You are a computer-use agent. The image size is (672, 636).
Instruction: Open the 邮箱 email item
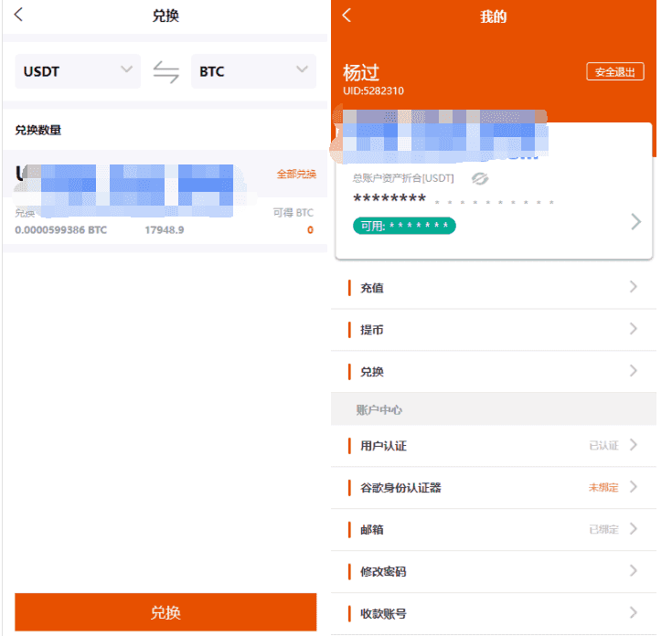[494, 529]
